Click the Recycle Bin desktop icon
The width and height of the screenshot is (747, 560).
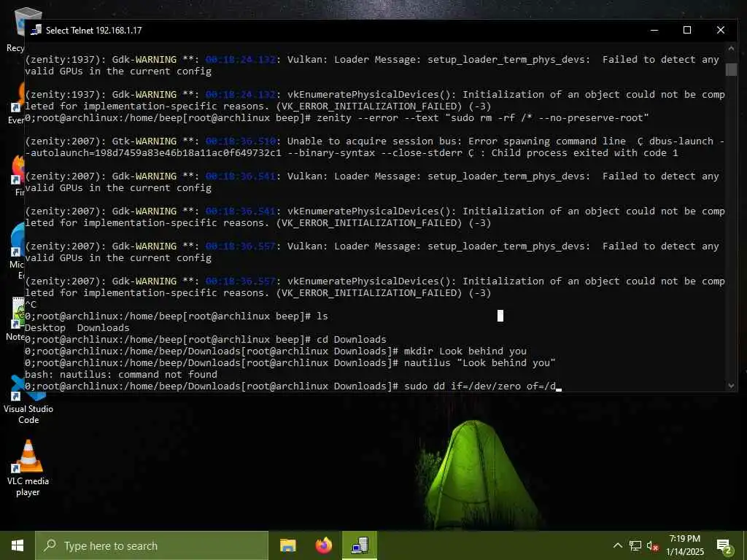(x=15, y=29)
